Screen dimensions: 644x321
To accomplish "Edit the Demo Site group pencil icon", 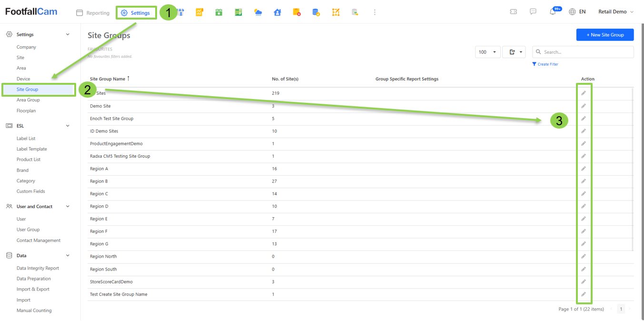I will pos(584,106).
